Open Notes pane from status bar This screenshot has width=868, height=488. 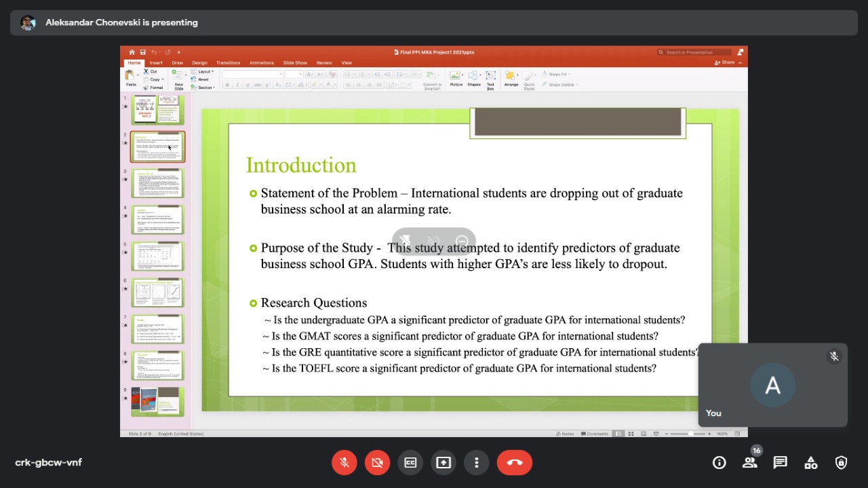pyautogui.click(x=565, y=434)
